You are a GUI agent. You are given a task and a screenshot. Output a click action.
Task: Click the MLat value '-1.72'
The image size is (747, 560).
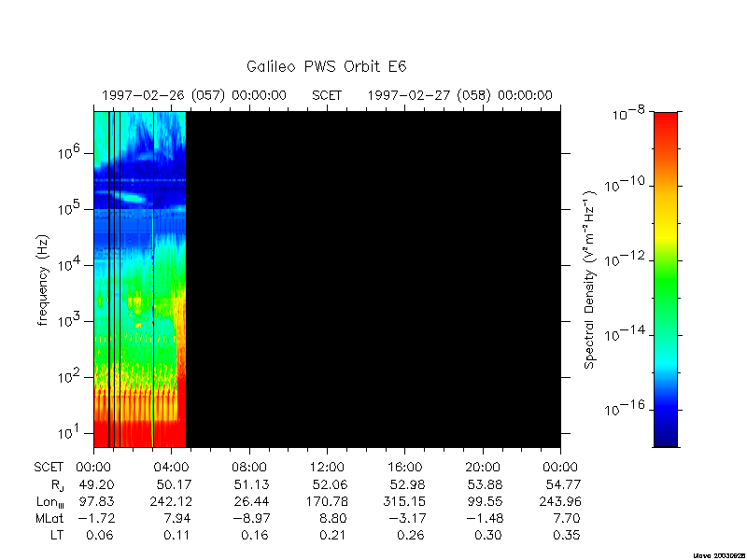click(x=95, y=518)
